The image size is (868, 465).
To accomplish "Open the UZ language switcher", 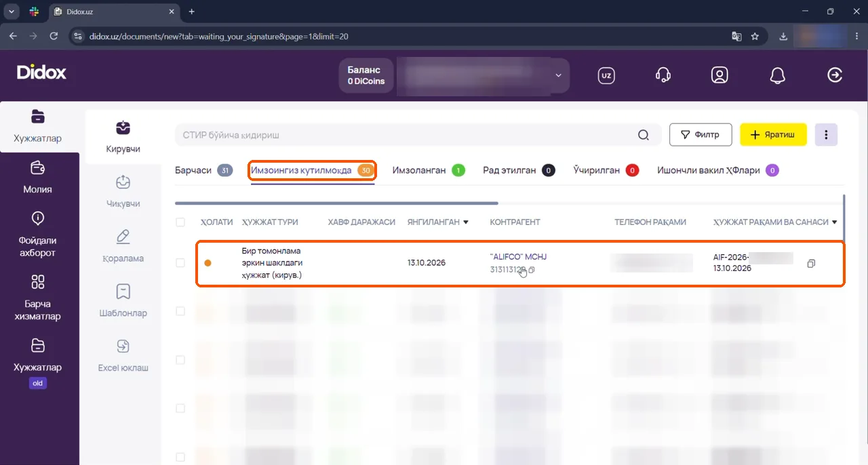I will [x=606, y=75].
